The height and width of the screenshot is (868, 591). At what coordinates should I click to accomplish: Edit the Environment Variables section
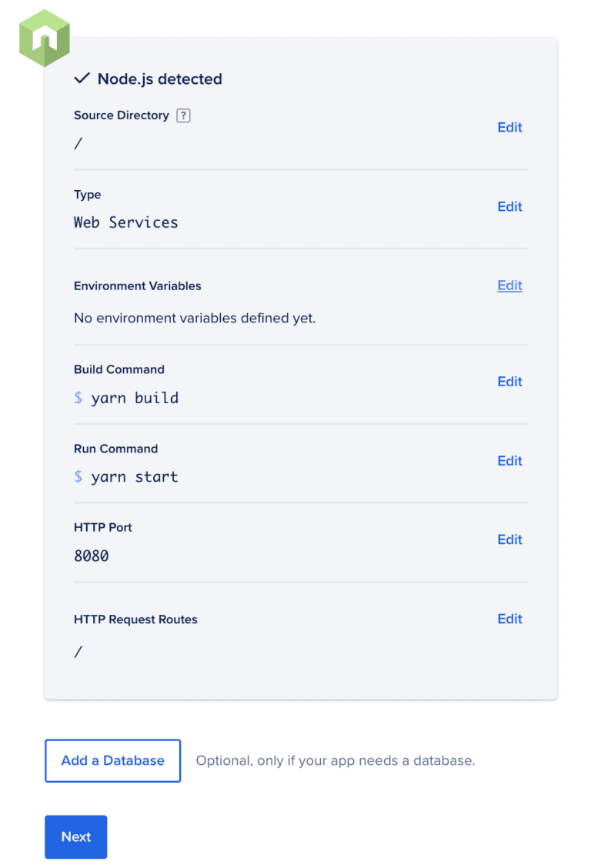509,285
